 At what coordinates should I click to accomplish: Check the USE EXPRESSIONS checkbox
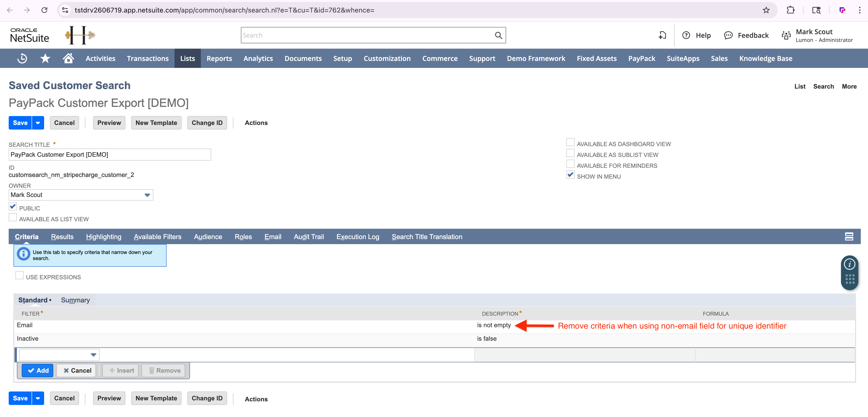click(19, 275)
